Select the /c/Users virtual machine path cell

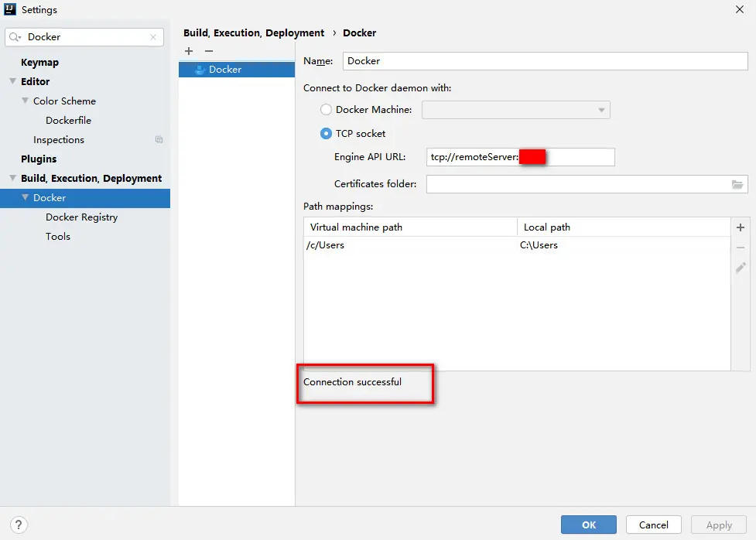(410, 245)
